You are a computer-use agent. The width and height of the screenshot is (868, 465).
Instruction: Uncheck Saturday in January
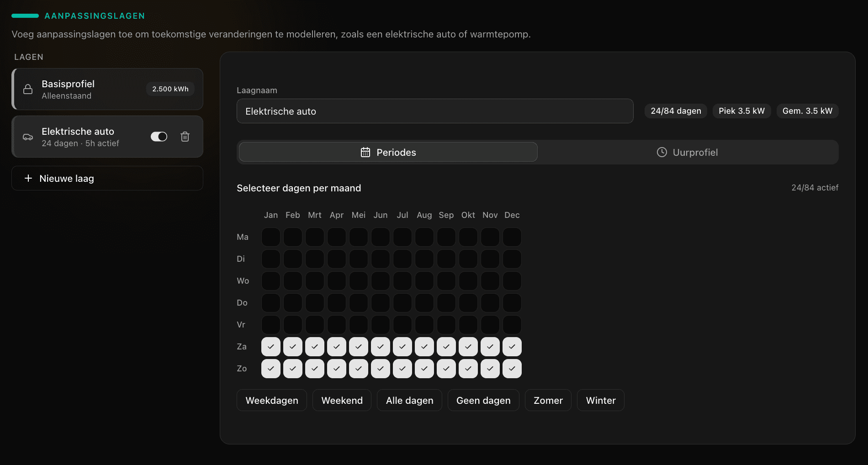click(x=270, y=346)
